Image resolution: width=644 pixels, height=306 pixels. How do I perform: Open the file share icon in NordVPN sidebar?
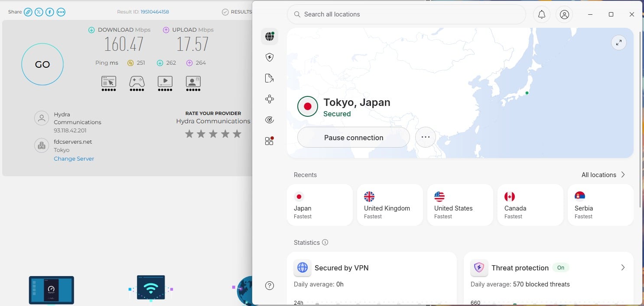click(x=270, y=78)
